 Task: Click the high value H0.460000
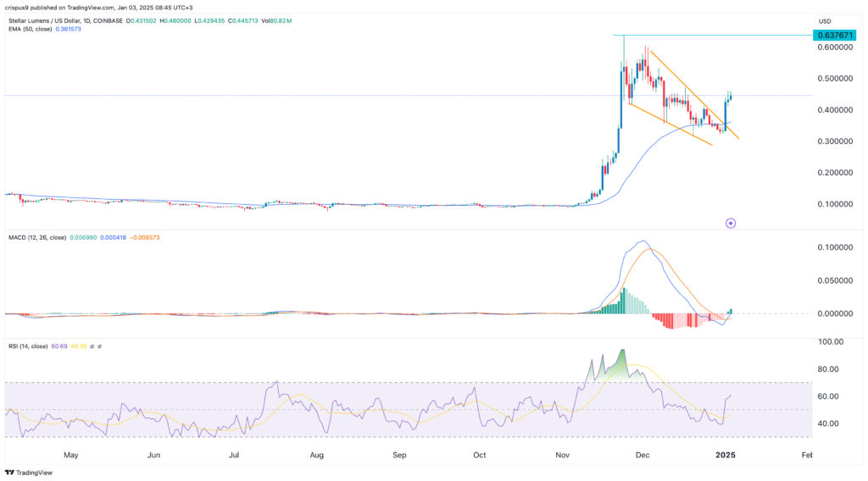[x=176, y=21]
